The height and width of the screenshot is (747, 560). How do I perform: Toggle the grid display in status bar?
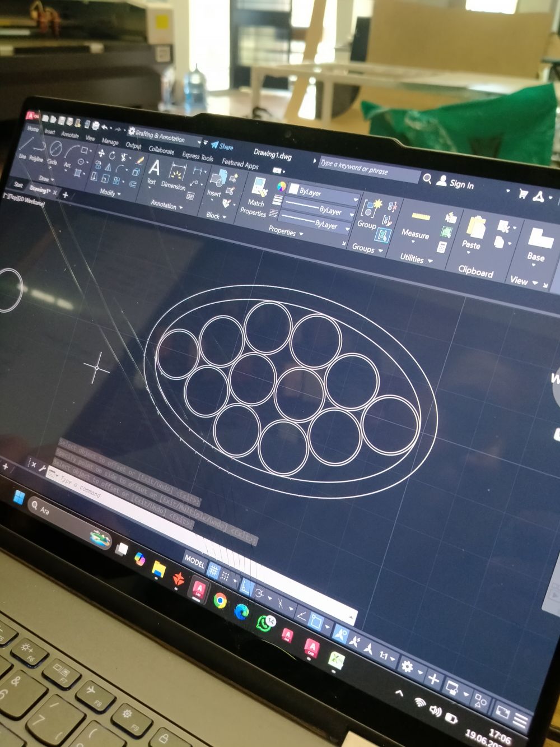click(x=213, y=570)
